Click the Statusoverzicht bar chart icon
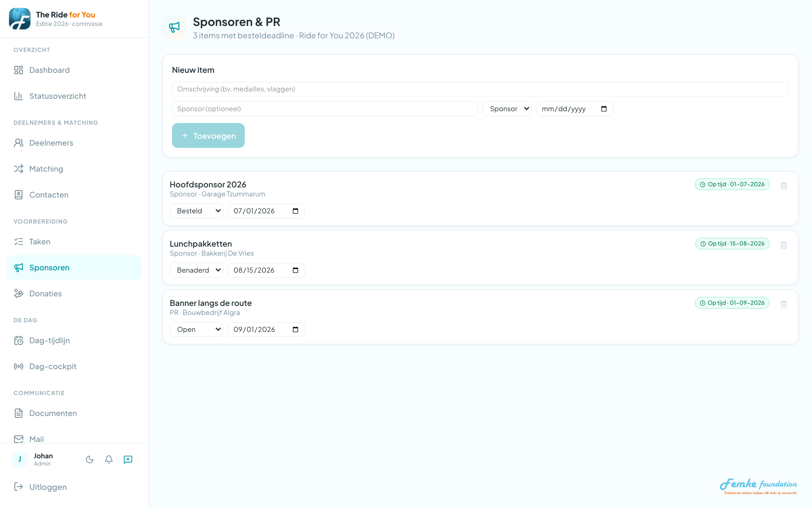Viewport: 812px width, 508px height. (x=18, y=96)
